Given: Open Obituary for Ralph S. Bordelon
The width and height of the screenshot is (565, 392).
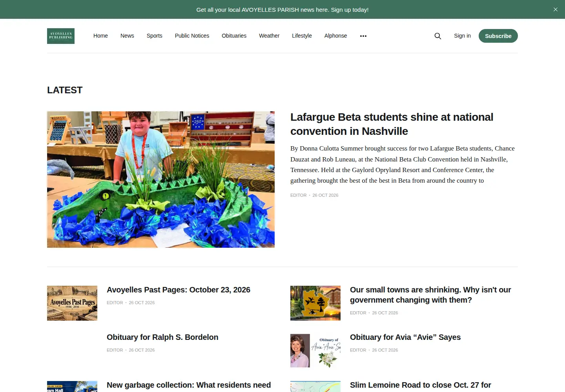Looking at the screenshot, I should (162, 337).
